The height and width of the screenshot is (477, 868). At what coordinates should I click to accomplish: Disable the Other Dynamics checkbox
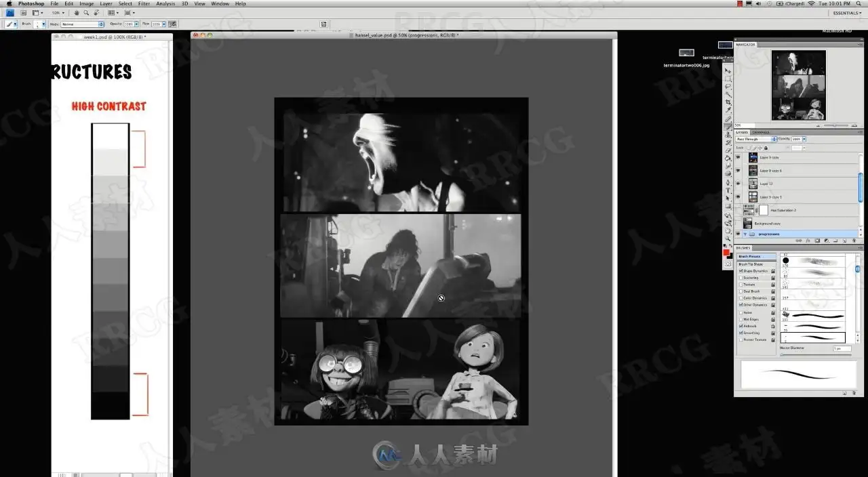click(x=741, y=305)
